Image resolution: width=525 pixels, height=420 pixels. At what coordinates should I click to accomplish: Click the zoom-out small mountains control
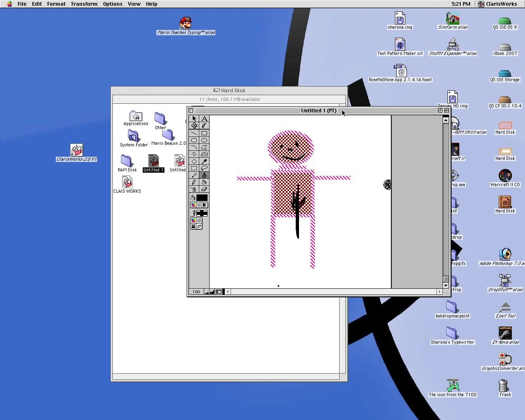coord(207,292)
